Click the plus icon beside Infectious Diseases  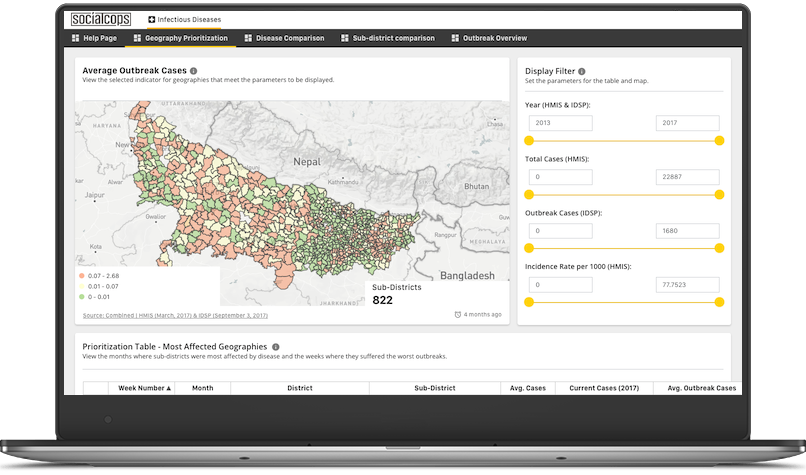point(151,20)
